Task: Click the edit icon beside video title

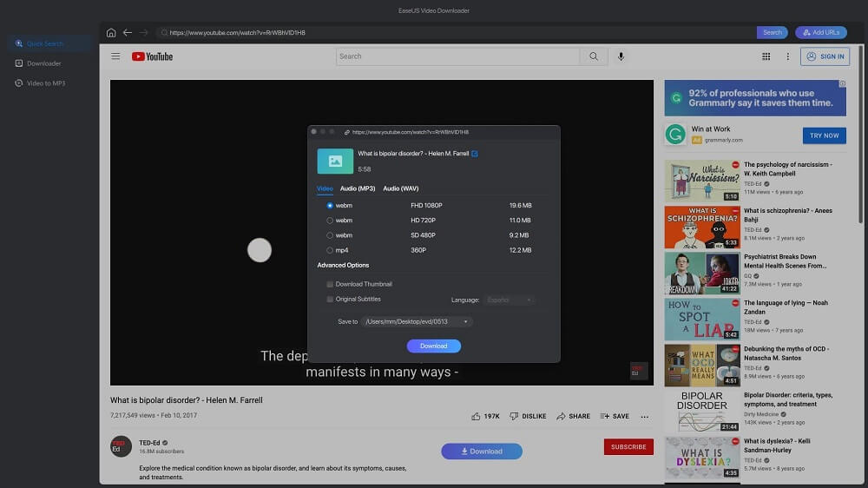Action: 475,154
